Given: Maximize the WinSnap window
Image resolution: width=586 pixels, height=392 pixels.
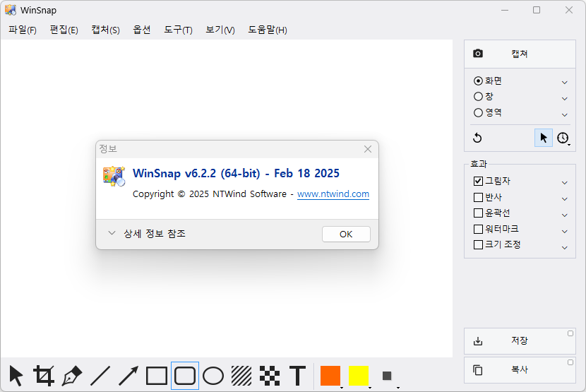Looking at the screenshot, I should (x=537, y=10).
